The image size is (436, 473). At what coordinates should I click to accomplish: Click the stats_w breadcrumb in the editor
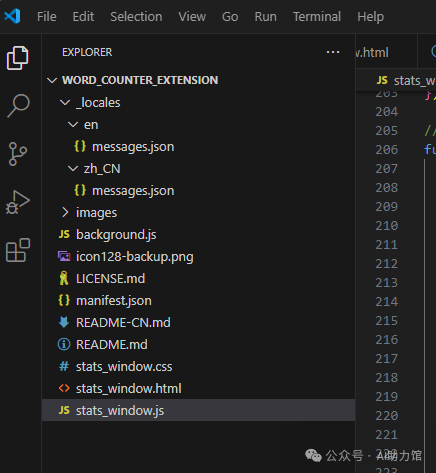(x=414, y=80)
